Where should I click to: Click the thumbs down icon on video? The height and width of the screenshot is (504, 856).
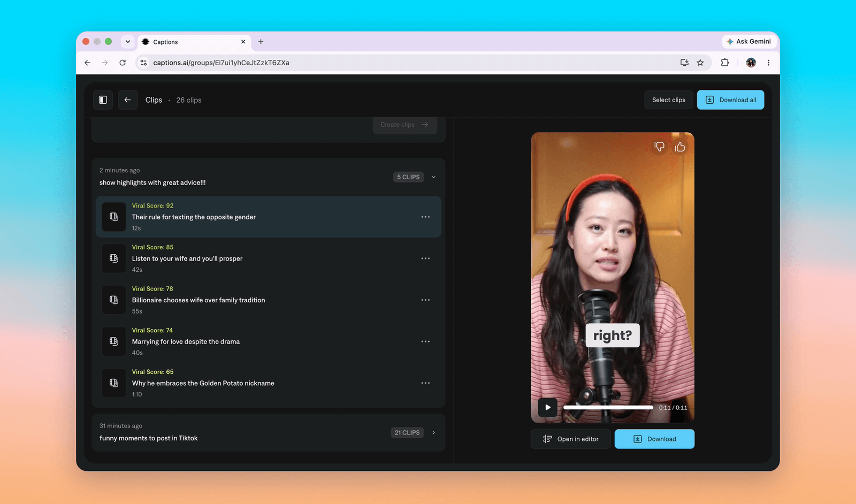pos(659,147)
